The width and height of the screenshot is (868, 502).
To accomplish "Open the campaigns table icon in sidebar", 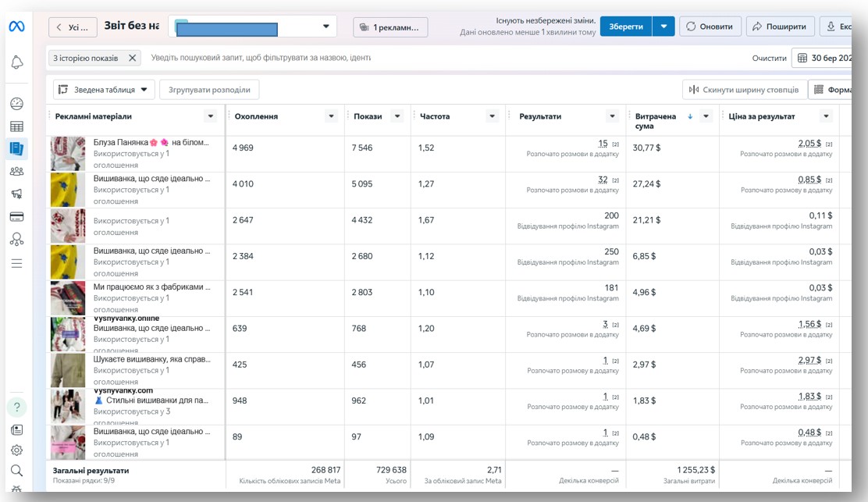I will [x=17, y=126].
